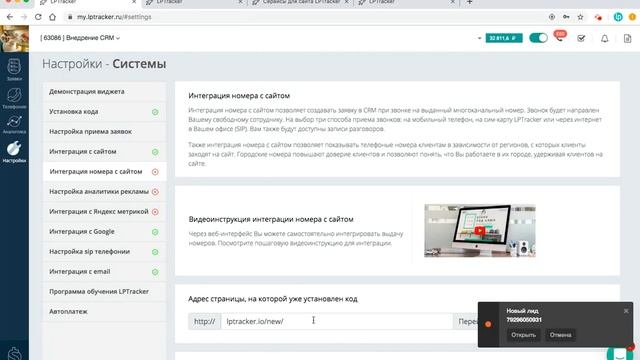The width and height of the screenshot is (640, 360).
Task: Open the password key icon in address bar
Action: pyautogui.click(x=566, y=17)
